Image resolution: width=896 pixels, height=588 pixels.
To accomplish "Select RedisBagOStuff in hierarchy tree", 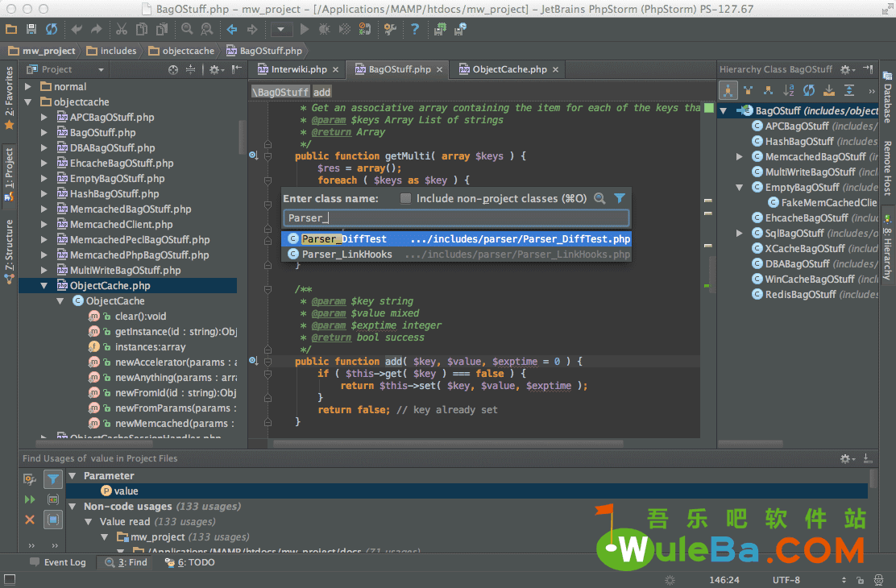I will coord(814,295).
